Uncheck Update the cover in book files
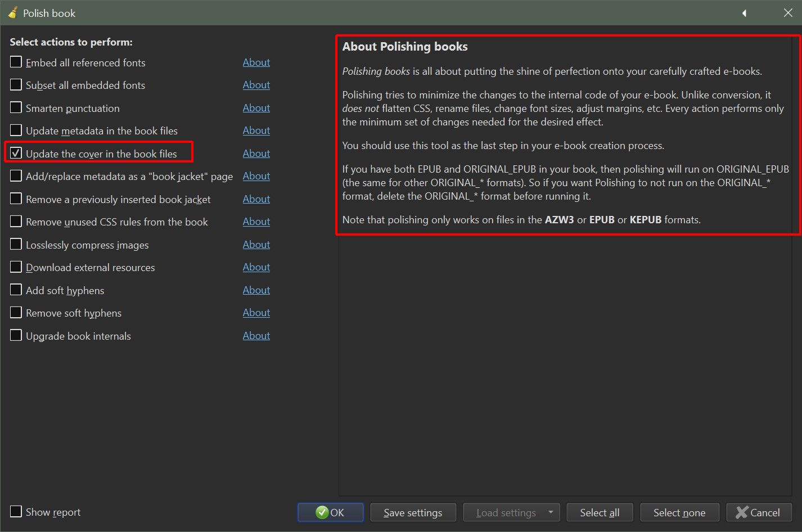This screenshot has height=532, width=802. pos(16,154)
